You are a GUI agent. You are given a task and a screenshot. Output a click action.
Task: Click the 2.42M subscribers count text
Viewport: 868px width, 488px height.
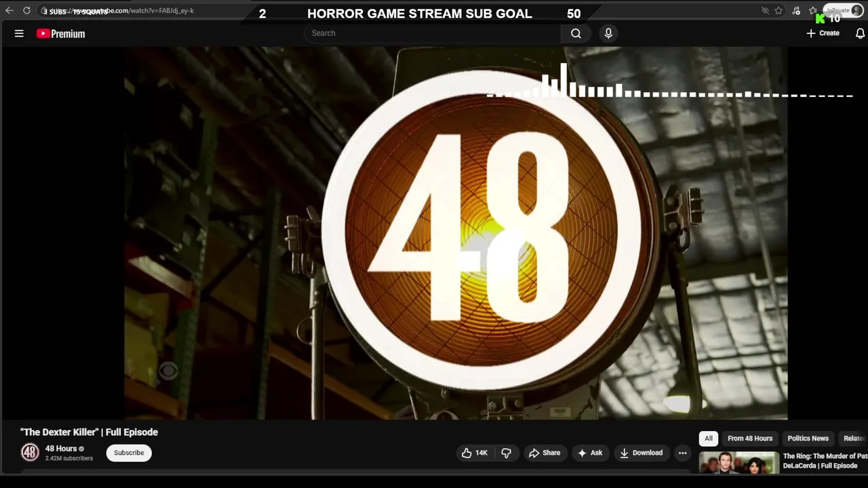69,459
